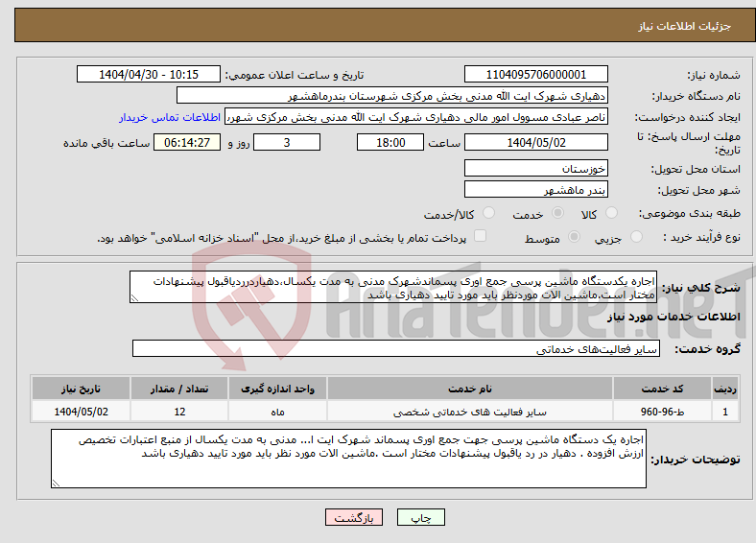Viewport: 756px width, 543px height.
Task: Select the متوسط purchase type radio
Action: coord(575,236)
